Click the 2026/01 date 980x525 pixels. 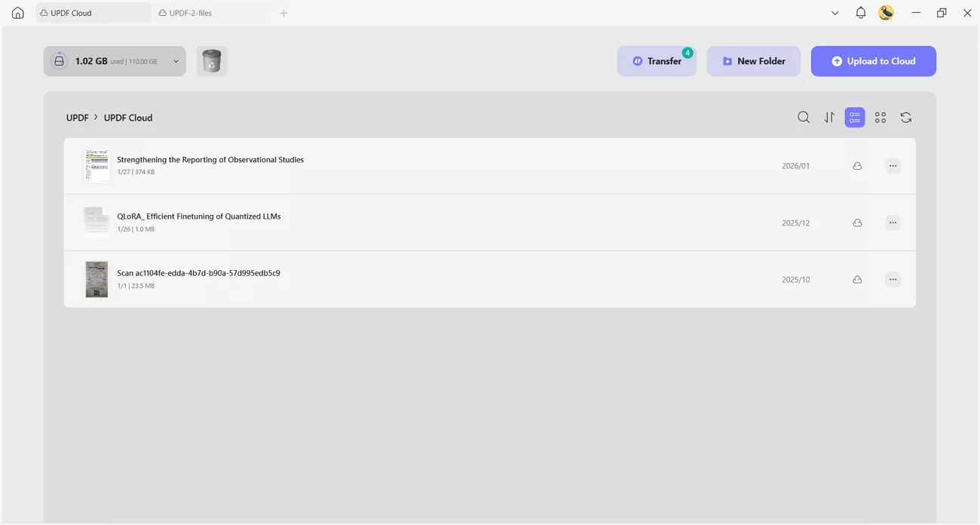coord(795,166)
